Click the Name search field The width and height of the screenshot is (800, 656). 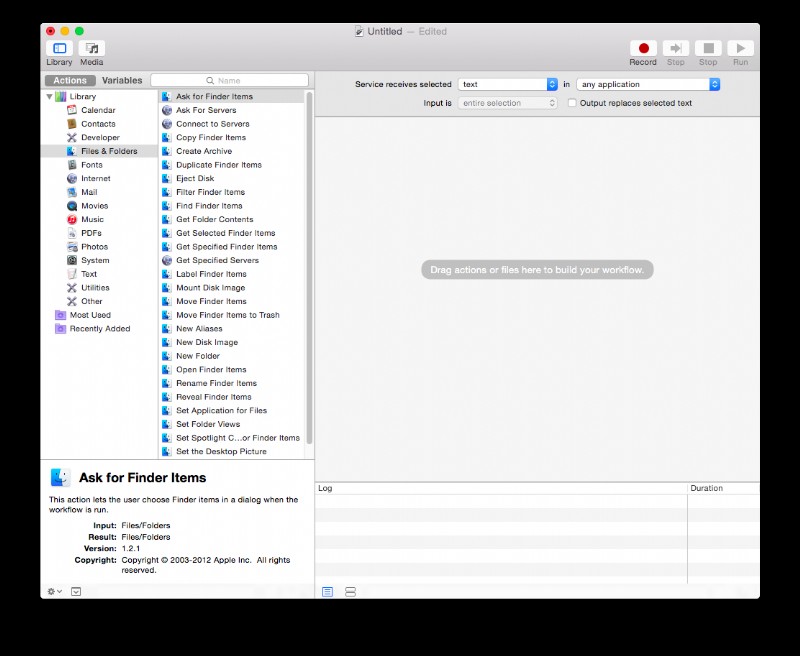tap(232, 79)
